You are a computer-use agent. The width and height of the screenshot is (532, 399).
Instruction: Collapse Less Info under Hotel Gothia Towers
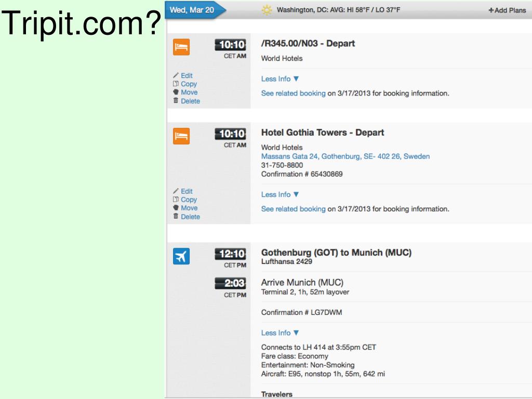(x=280, y=194)
